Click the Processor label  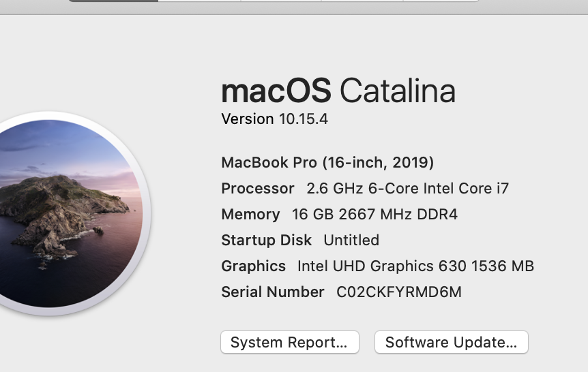pos(258,189)
